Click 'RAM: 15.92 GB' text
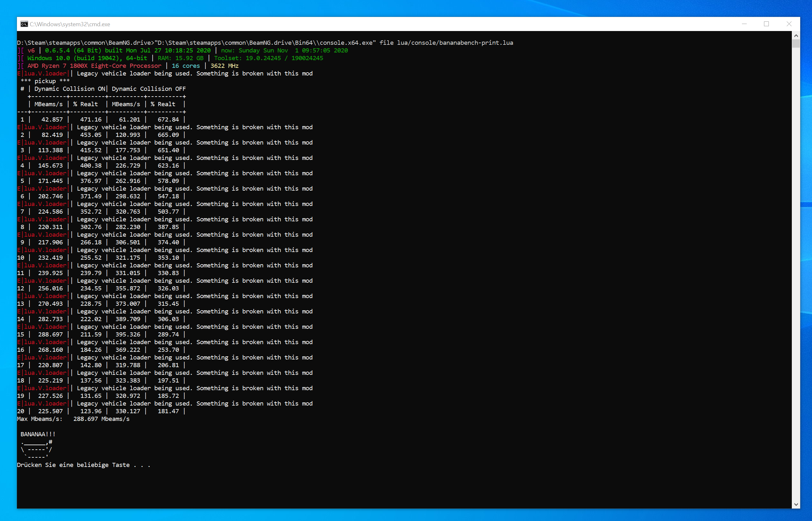 [181, 58]
